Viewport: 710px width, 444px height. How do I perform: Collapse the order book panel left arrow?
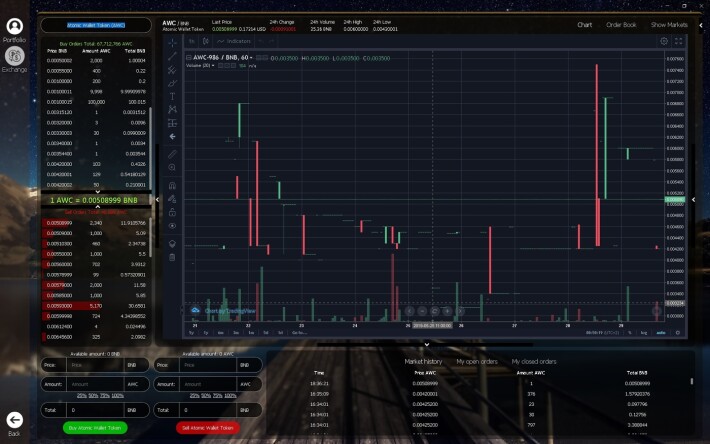157,199
